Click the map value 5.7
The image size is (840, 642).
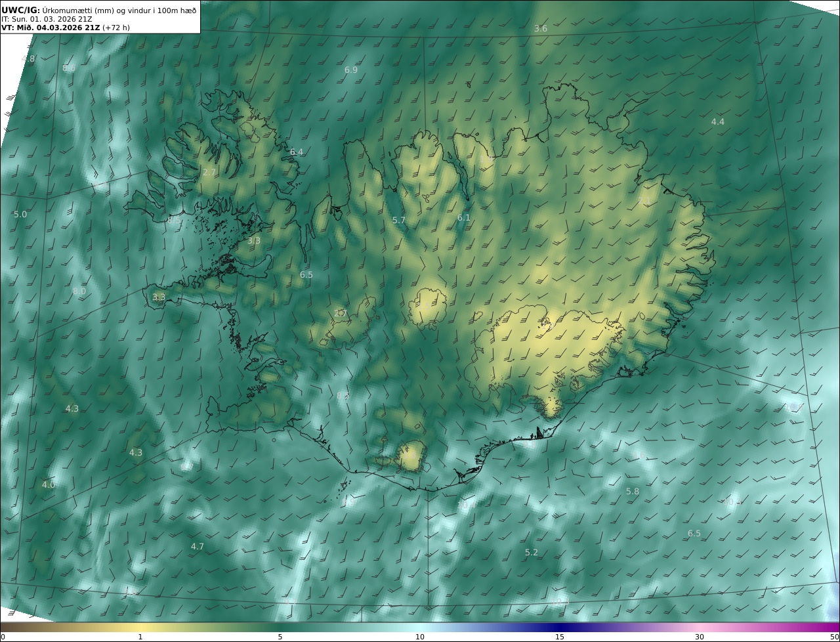coord(399,221)
